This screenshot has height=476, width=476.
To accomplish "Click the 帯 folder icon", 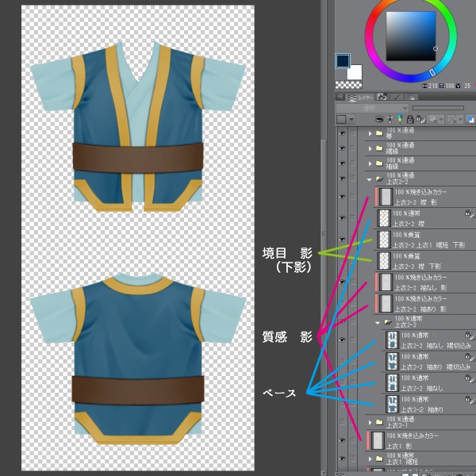I will (x=379, y=133).
